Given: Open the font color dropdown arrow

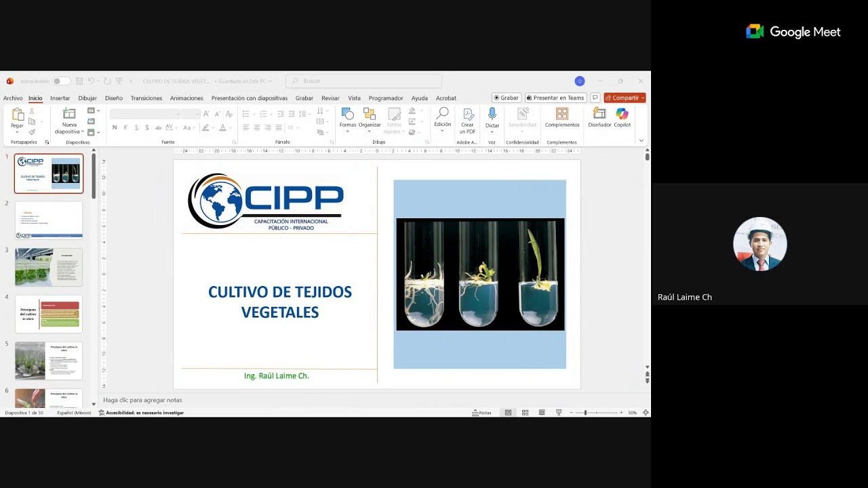Looking at the screenshot, I should [x=231, y=127].
